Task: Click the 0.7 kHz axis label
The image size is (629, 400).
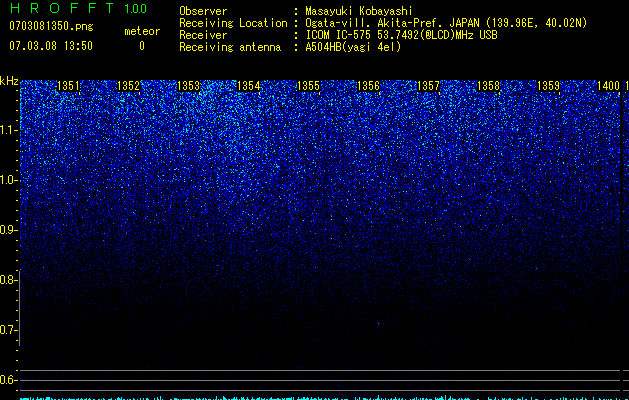Action: [7, 330]
